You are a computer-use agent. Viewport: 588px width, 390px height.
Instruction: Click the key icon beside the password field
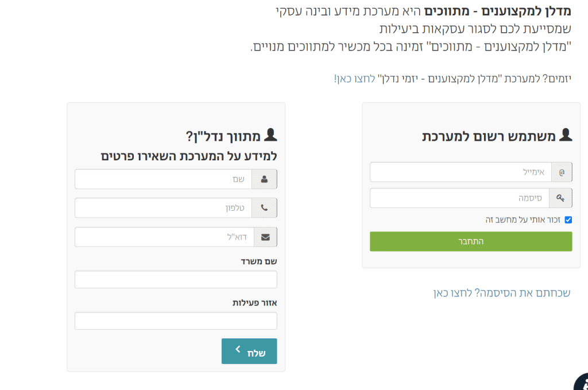561,198
